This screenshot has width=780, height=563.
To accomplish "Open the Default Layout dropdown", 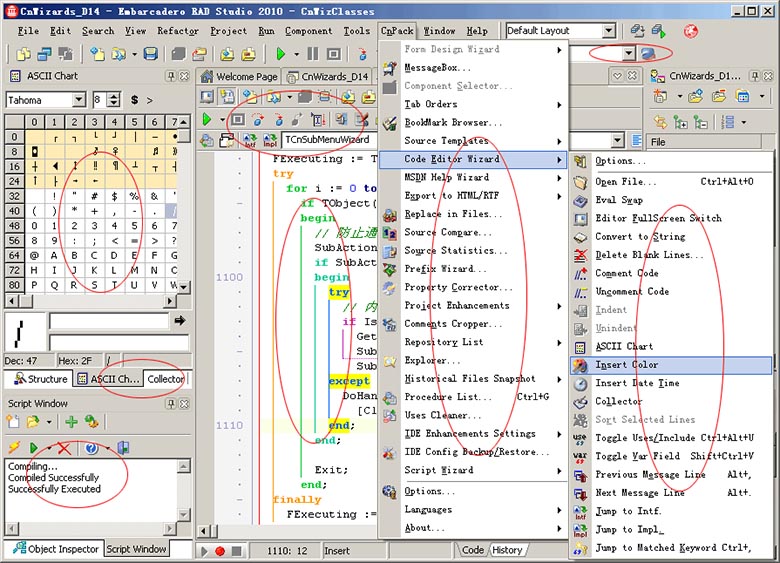I will [608, 31].
